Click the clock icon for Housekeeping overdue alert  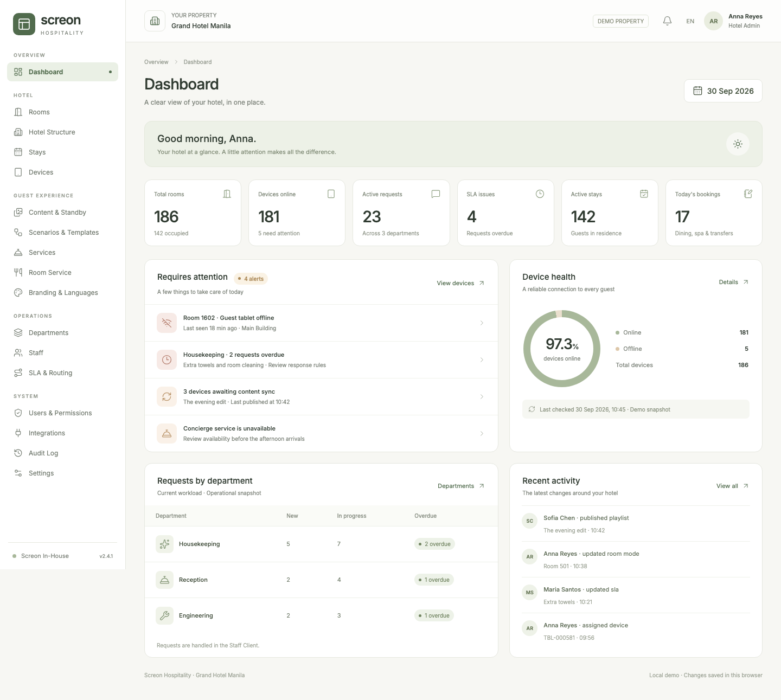pos(167,359)
